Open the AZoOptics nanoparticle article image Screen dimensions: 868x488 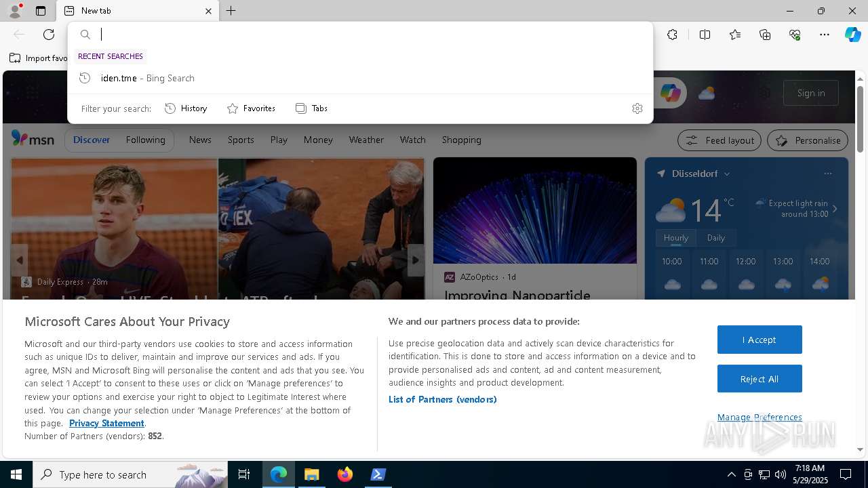tap(535, 211)
